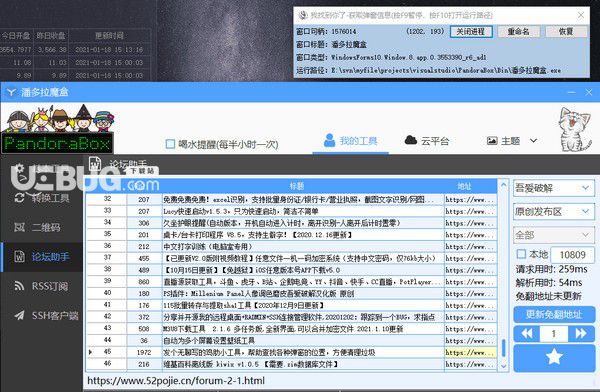Click the 恢复 button in popup window
This screenshot has width=600, height=392.
tap(566, 31)
